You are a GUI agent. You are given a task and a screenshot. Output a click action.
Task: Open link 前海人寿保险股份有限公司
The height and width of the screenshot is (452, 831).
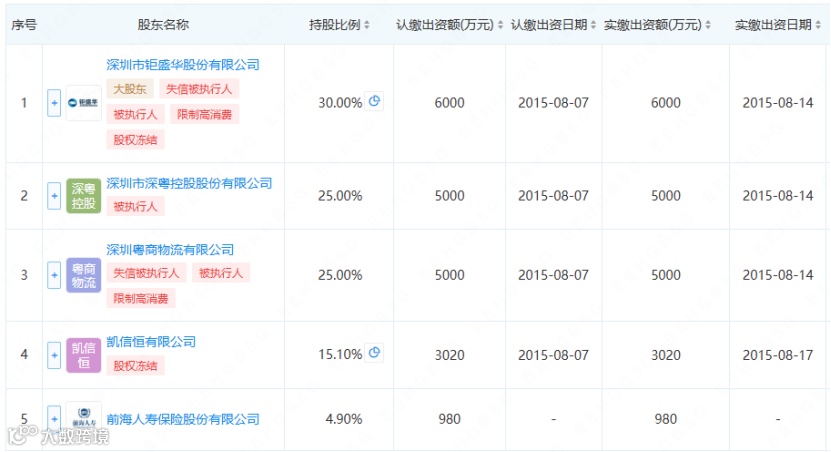point(183,419)
